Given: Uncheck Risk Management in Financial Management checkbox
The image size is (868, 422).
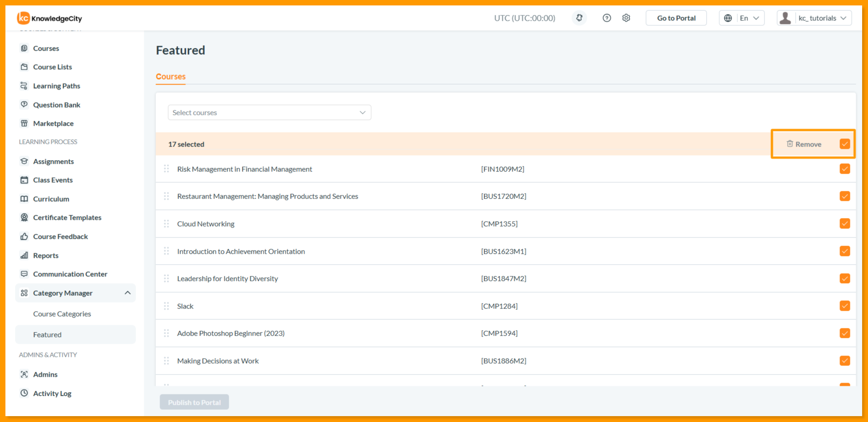Looking at the screenshot, I should (844, 169).
